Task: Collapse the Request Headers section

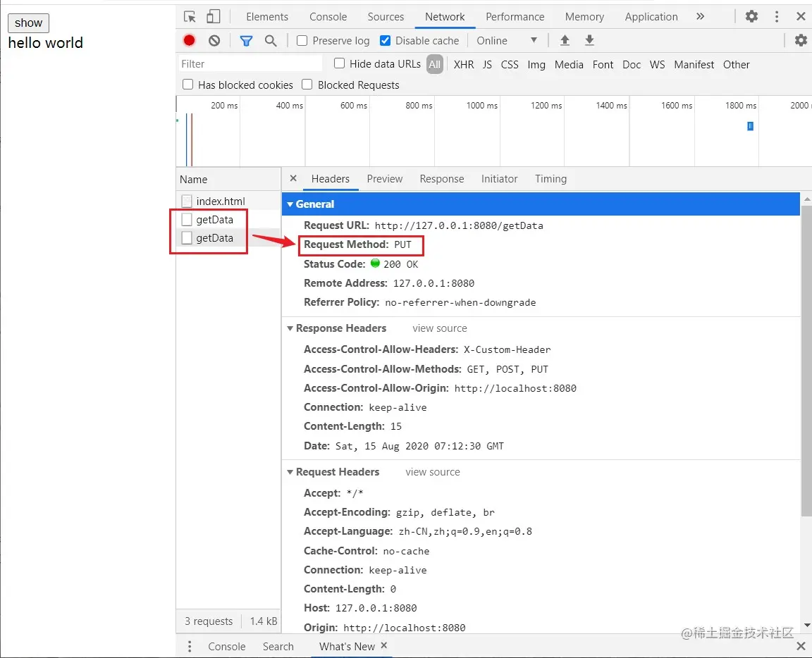Action: 290,471
